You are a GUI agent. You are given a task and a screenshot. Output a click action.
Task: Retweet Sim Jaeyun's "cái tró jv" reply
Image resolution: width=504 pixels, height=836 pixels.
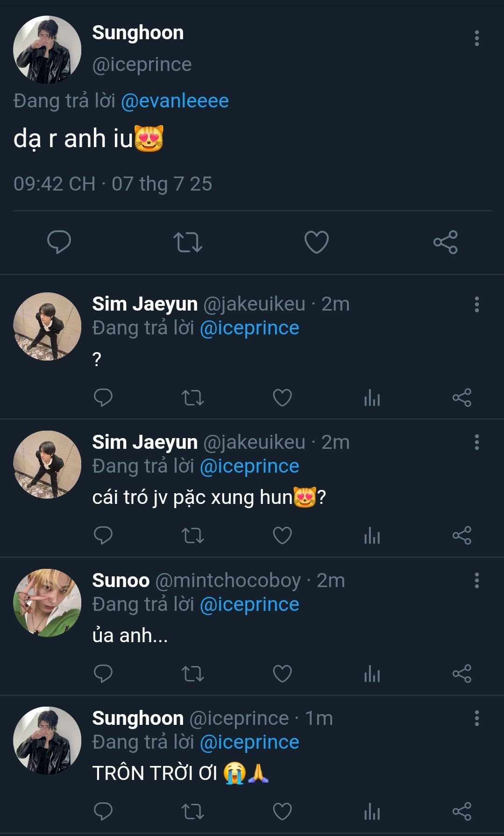(x=192, y=536)
